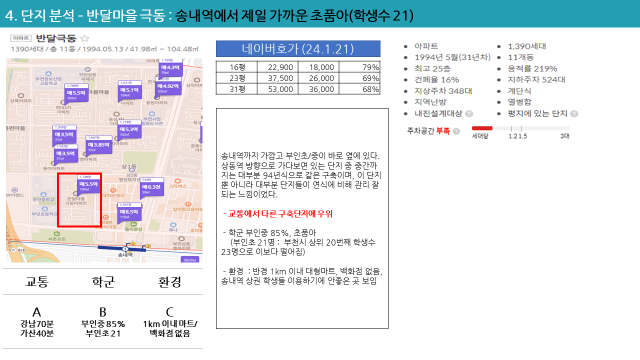Click the 부인중85% 부인초21 text
The width and height of the screenshot is (640, 360).
coord(103,329)
